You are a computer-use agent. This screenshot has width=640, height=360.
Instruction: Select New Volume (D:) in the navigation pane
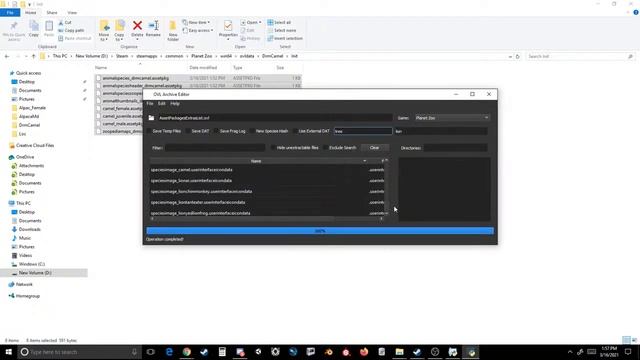35,273
